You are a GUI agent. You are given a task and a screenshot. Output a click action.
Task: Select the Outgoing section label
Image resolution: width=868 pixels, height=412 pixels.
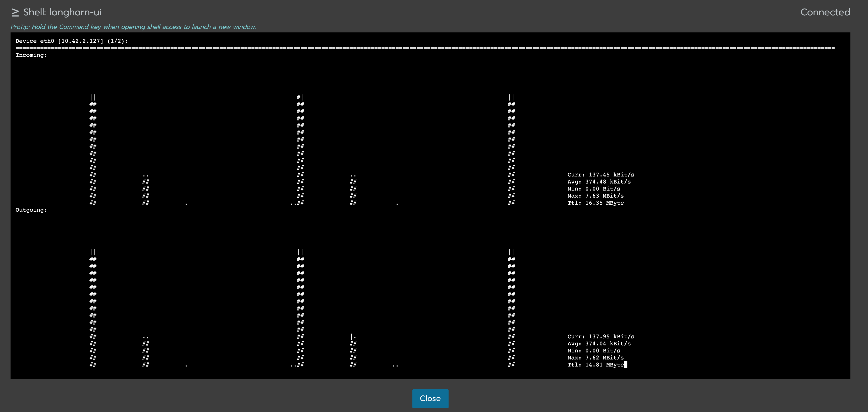pyautogui.click(x=31, y=210)
